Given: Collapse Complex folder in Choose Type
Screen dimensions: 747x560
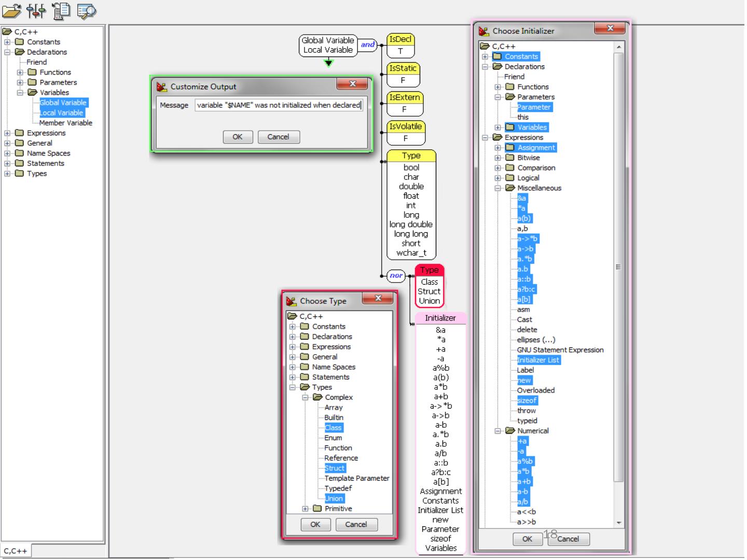Looking at the screenshot, I should [x=305, y=398].
